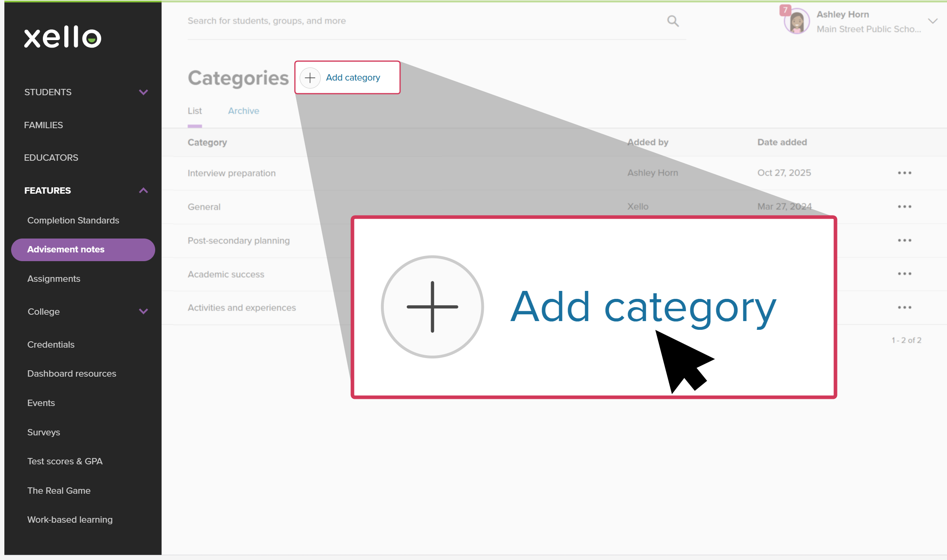Open Work-based learning in sidebar
The image size is (947, 560).
point(70,520)
